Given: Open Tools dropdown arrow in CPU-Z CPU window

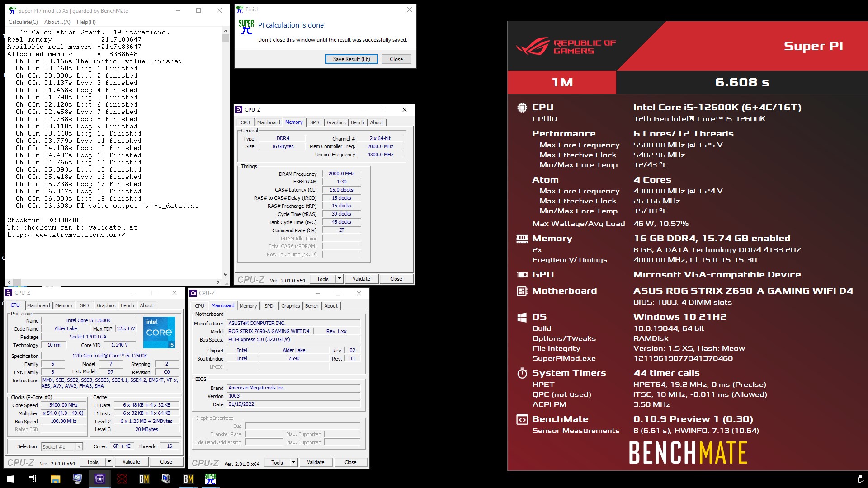Looking at the screenshot, I should pos(109,462).
